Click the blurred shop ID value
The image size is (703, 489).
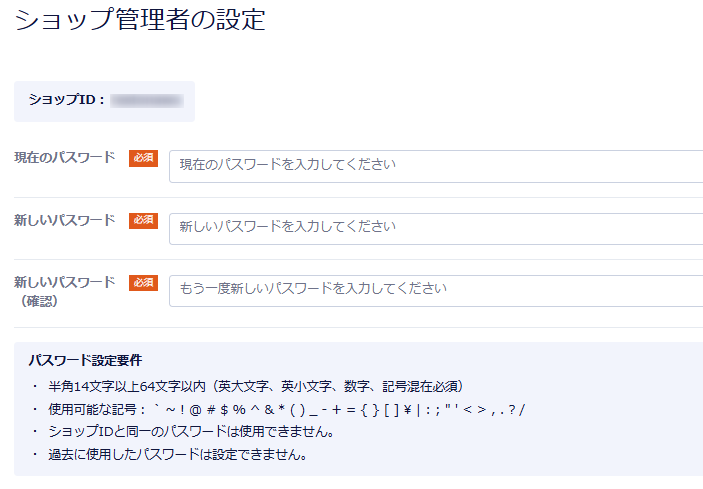click(x=146, y=101)
